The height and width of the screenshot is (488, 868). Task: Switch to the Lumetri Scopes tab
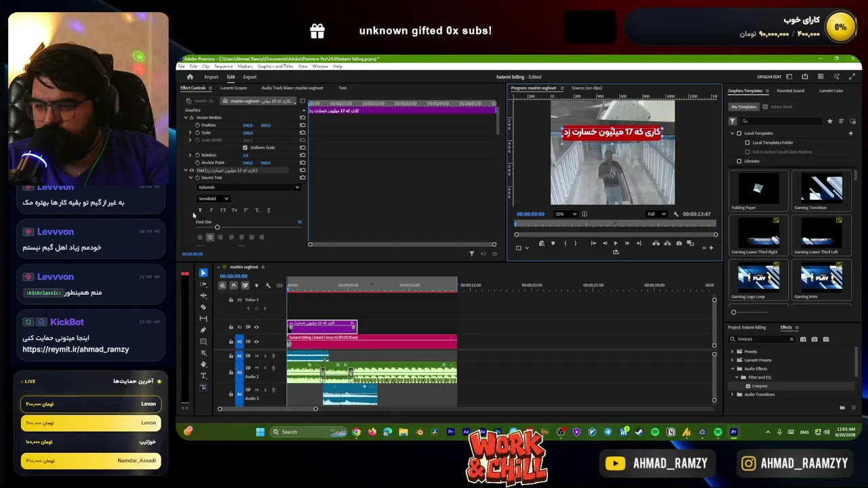click(233, 88)
